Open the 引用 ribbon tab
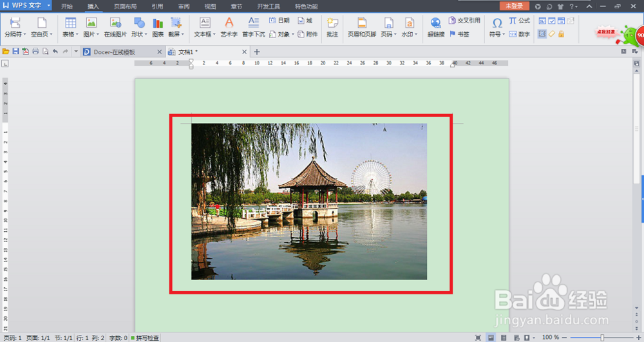This screenshot has width=644, height=342. pos(157,6)
